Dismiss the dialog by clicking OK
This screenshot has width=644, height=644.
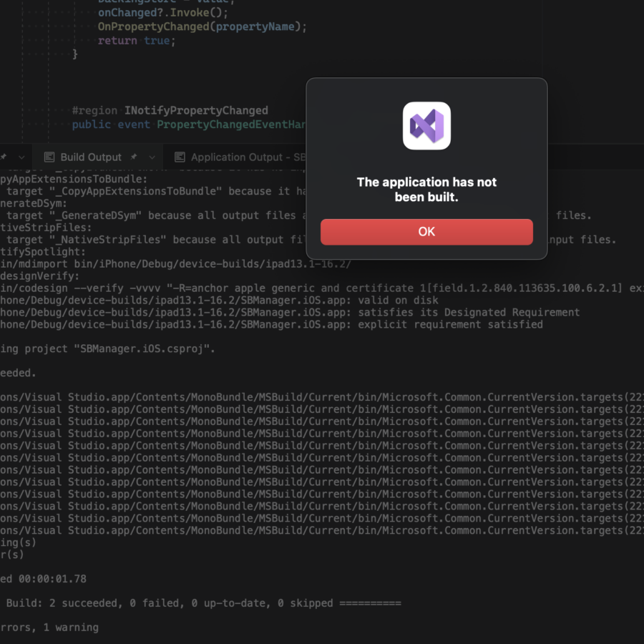tap(426, 232)
